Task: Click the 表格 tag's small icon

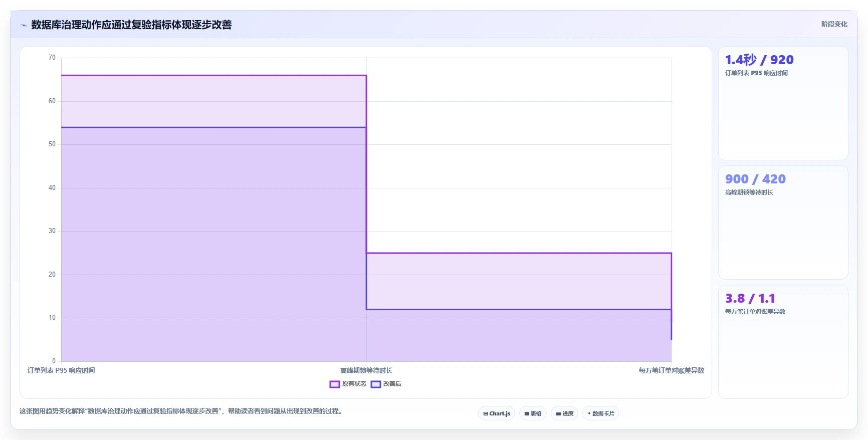Action: point(527,414)
